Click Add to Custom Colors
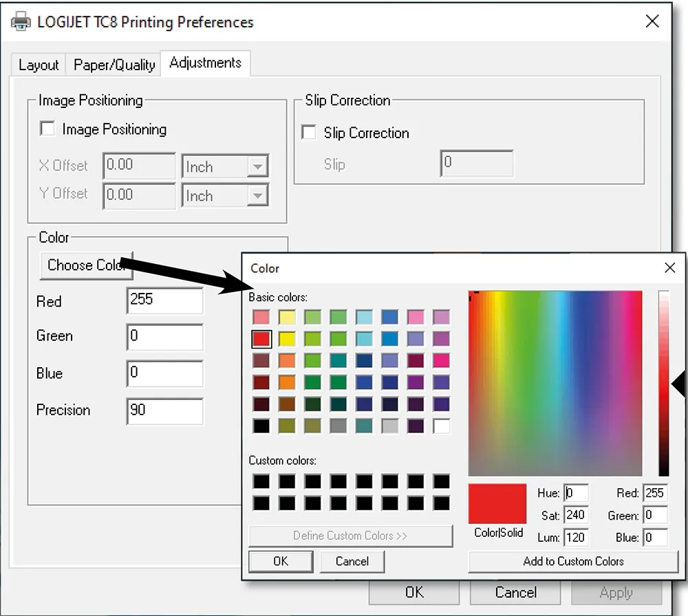Screen dimensions: 688x616 (x=574, y=562)
